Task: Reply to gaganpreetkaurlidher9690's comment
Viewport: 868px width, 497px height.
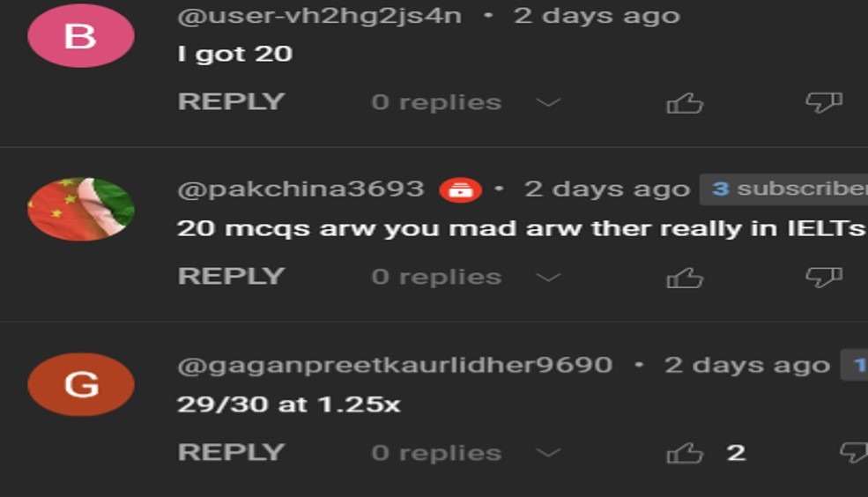Action: (231, 452)
